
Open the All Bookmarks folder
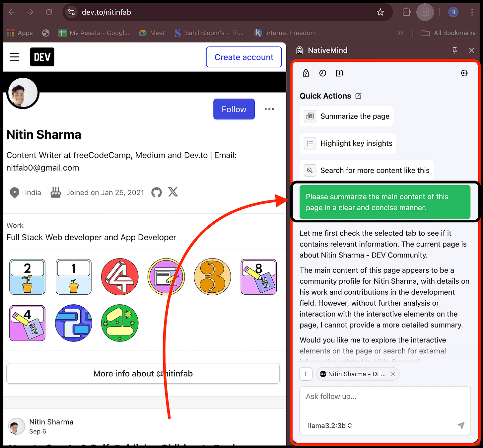(448, 33)
